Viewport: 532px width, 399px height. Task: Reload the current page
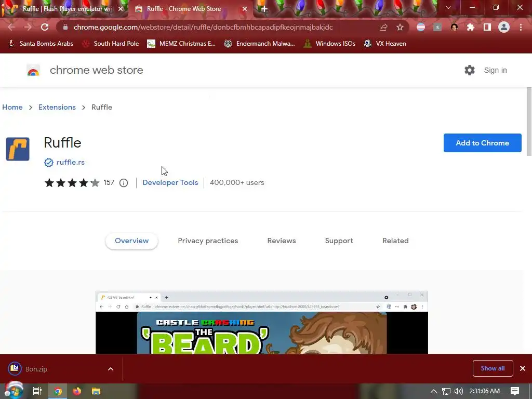click(45, 27)
